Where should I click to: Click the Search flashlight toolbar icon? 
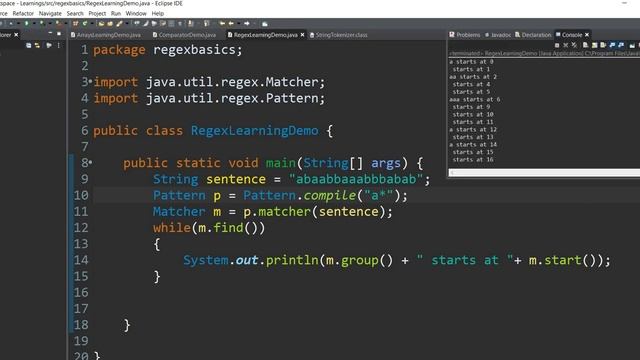[x=118, y=24]
